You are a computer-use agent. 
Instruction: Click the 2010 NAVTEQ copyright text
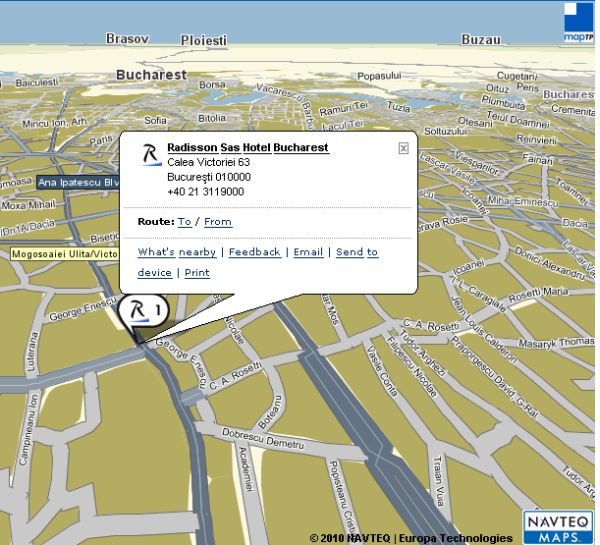tap(350, 538)
